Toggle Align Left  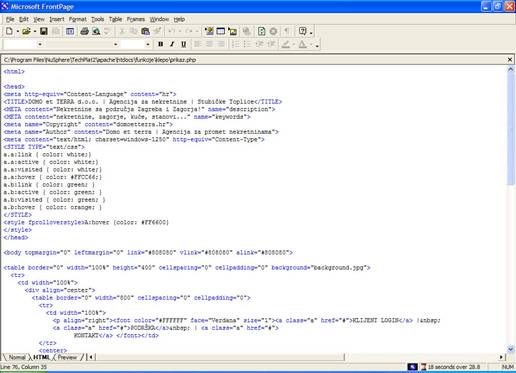[x=198, y=44]
